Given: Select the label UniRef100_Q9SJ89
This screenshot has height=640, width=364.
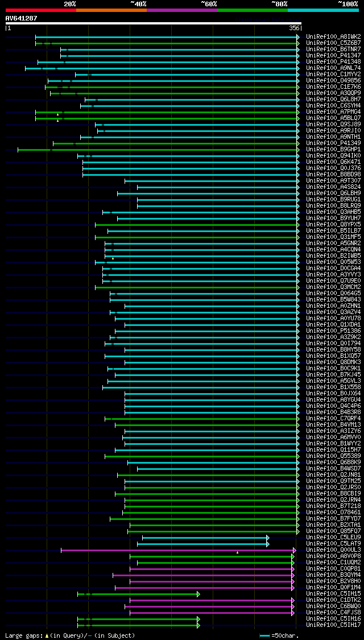Looking at the screenshot, I should point(333,125).
